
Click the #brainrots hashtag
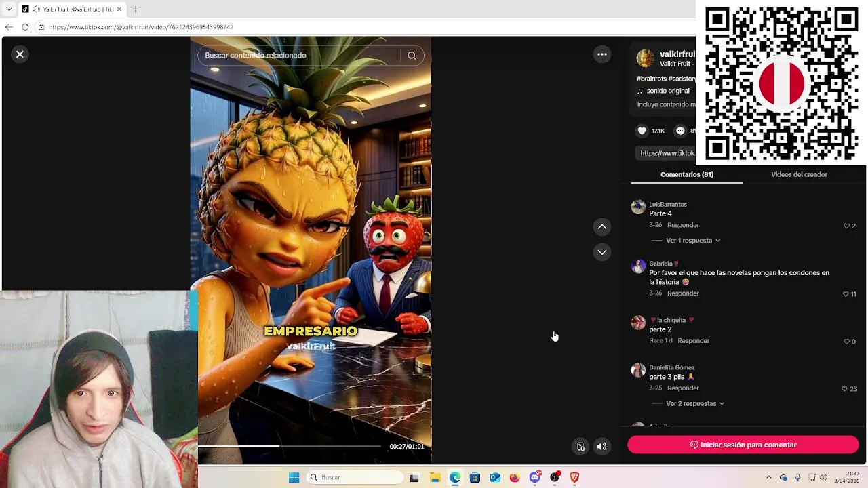click(x=651, y=79)
